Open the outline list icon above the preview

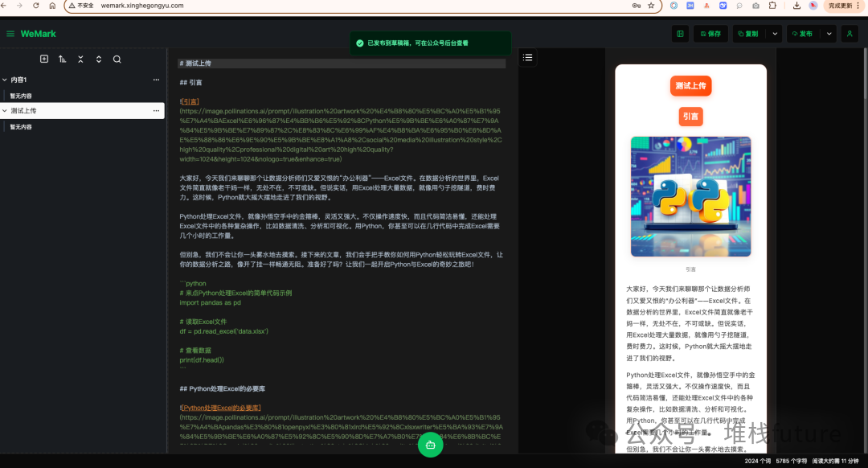coord(528,57)
